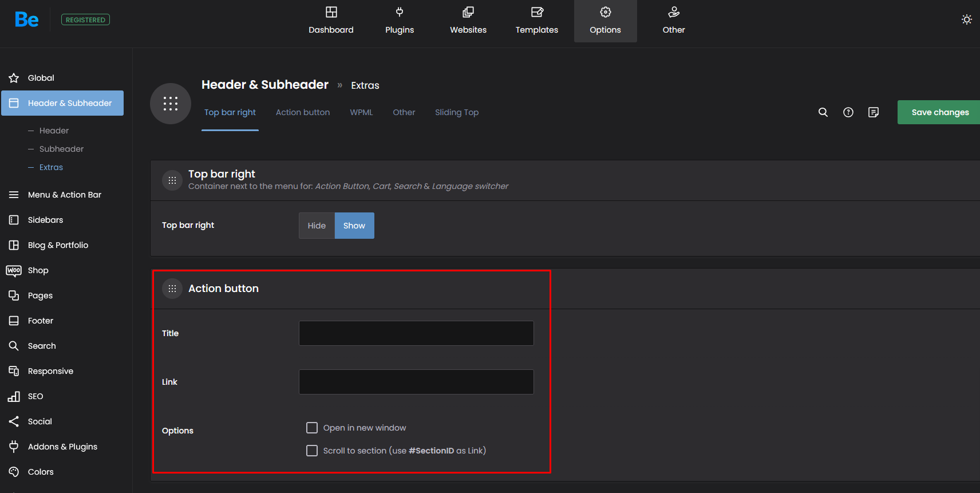
Task: Switch to the Top bar right tab
Action: 230,112
